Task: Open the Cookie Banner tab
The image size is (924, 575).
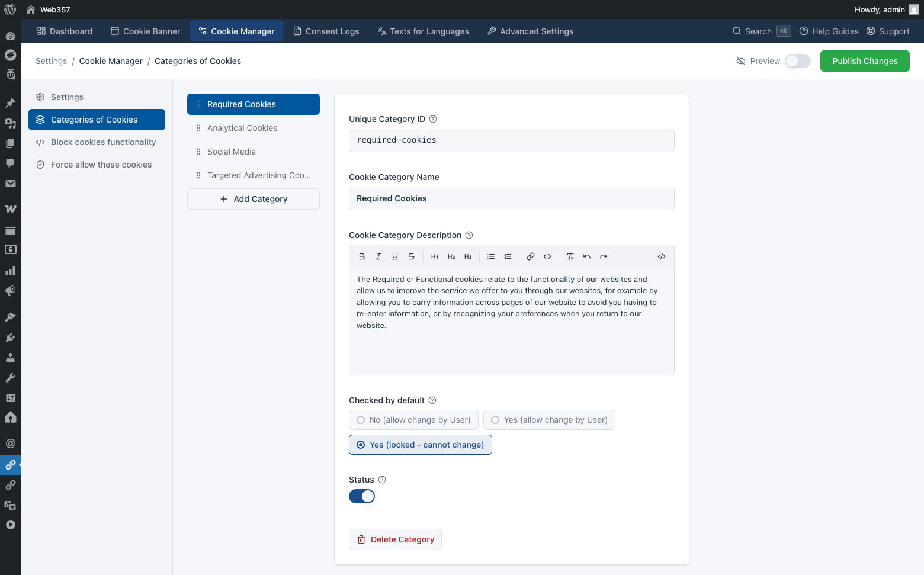Action: pos(146,31)
